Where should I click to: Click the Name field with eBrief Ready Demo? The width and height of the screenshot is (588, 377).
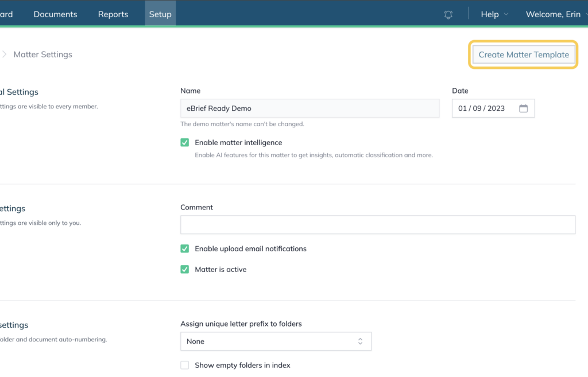coord(310,108)
